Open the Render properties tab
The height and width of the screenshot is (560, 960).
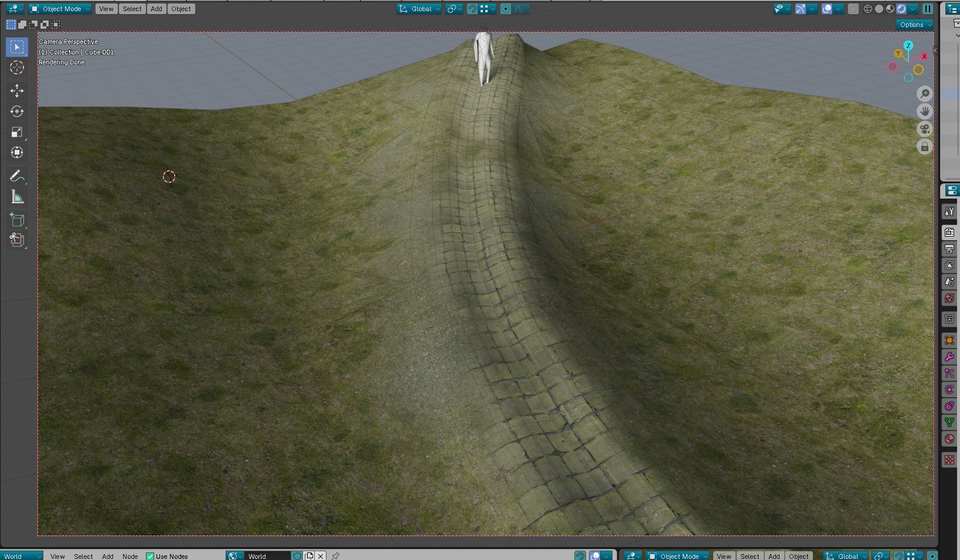949,233
